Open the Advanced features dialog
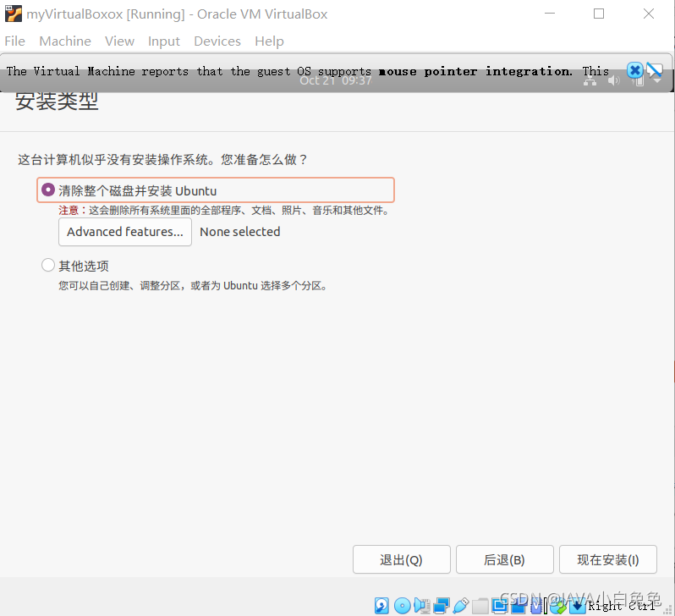The height and width of the screenshot is (616, 675). [125, 232]
